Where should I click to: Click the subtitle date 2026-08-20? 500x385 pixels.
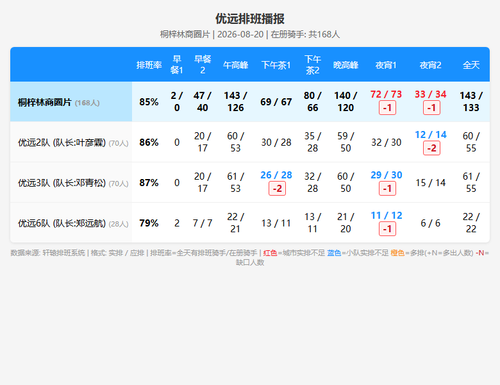click(x=240, y=34)
